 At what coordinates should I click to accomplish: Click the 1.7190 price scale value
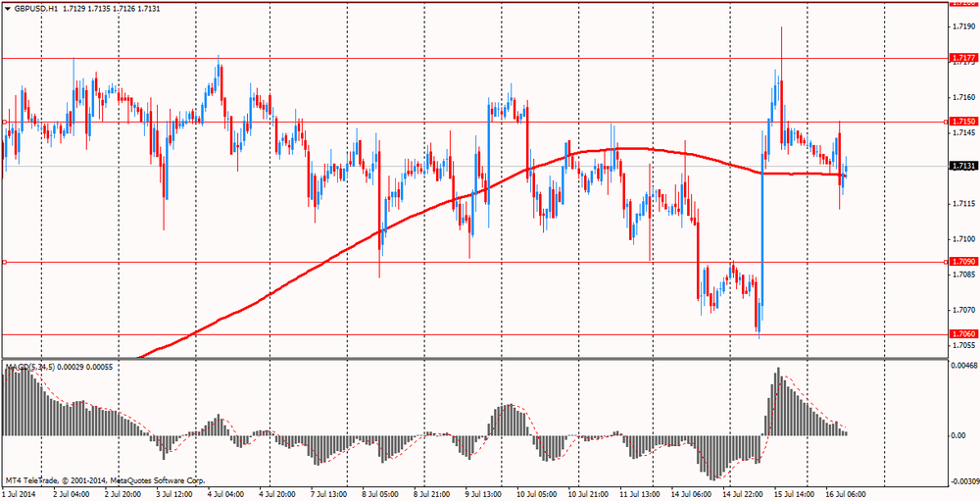point(960,26)
